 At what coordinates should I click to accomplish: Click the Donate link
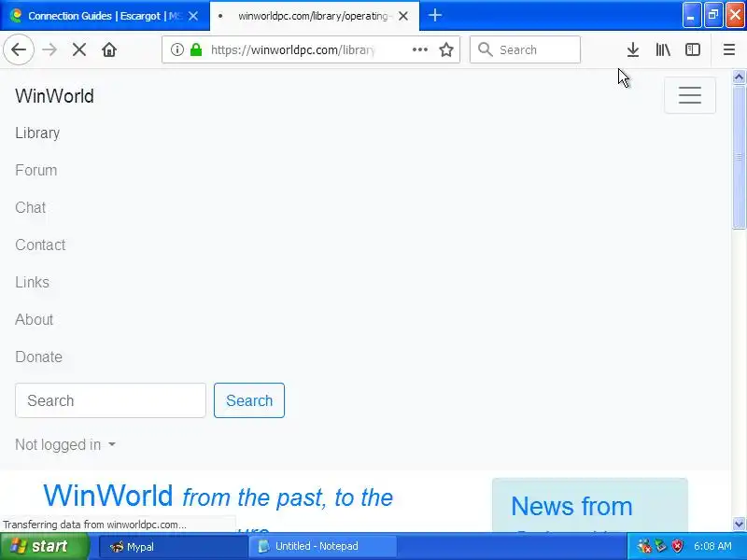[x=38, y=357]
